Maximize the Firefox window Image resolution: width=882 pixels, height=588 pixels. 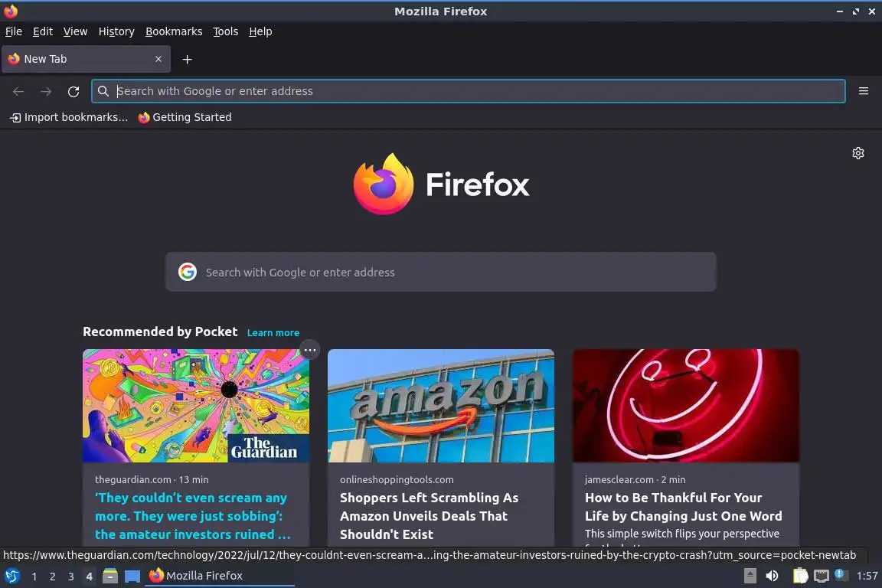point(856,11)
